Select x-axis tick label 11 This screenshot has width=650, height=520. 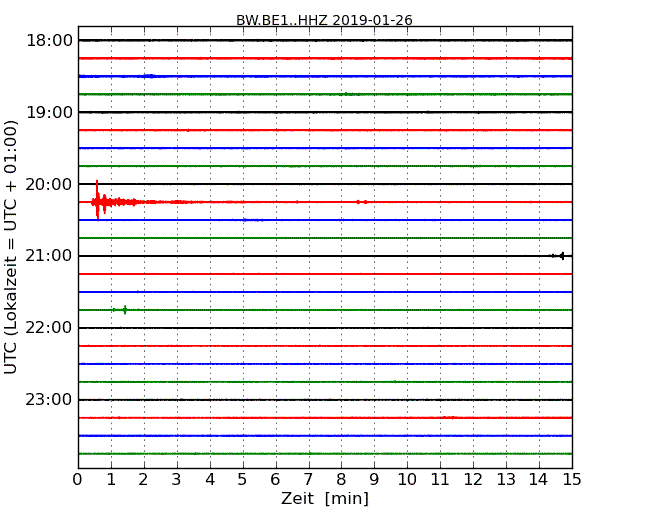tap(440, 479)
